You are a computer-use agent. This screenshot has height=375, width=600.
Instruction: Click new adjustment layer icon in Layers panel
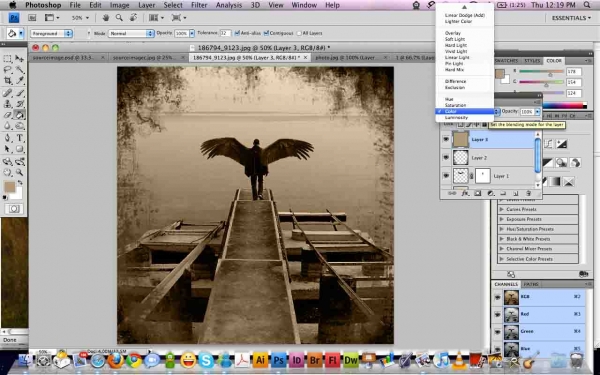[491, 194]
